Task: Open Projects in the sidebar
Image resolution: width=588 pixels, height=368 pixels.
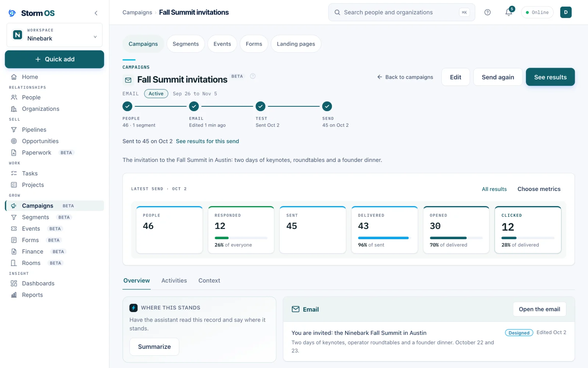Action: (x=54, y=185)
